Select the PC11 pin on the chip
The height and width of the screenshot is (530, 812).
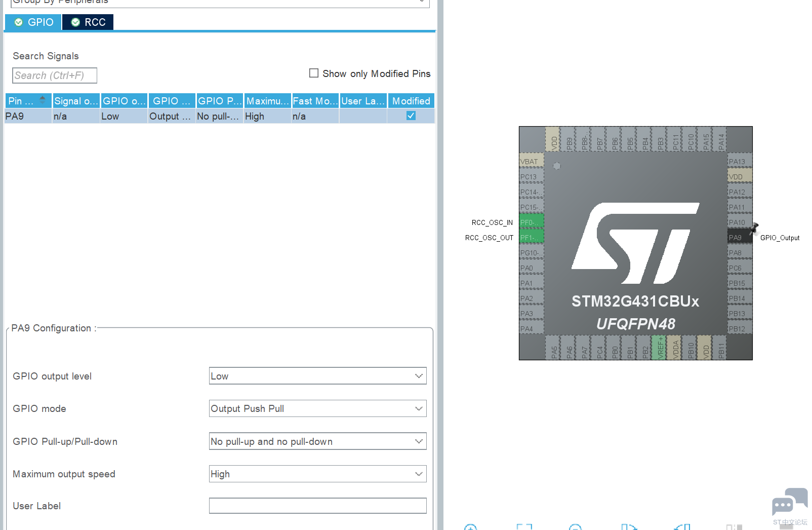click(x=674, y=139)
